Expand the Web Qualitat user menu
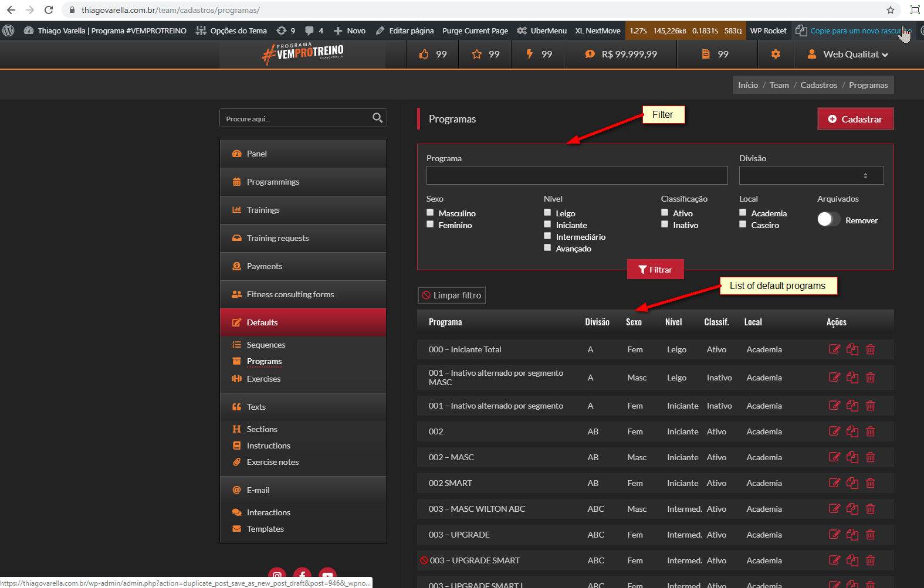The width and height of the screenshot is (924, 588). click(848, 54)
